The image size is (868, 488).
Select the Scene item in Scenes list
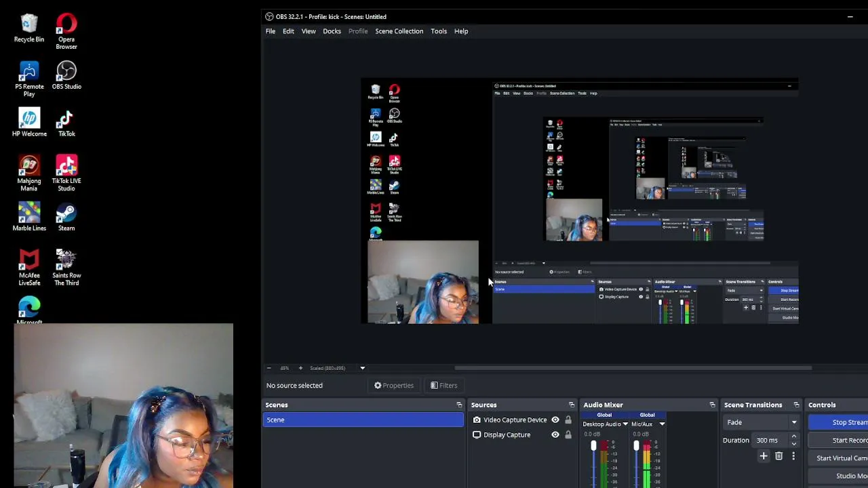[363, 420]
